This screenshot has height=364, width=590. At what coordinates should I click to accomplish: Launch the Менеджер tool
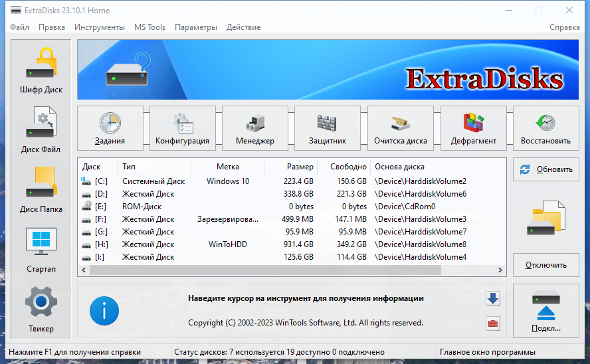pyautogui.click(x=255, y=128)
